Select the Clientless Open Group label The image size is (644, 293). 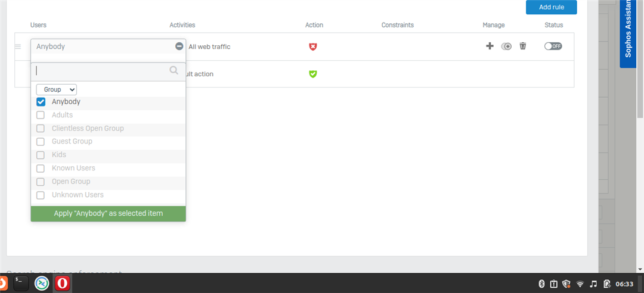88,129
